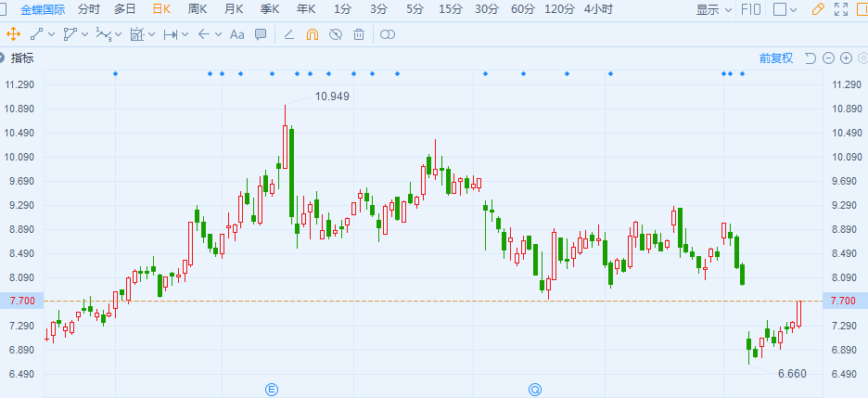
Task: Toggle the magnet snap mode
Action: pyautogui.click(x=313, y=34)
